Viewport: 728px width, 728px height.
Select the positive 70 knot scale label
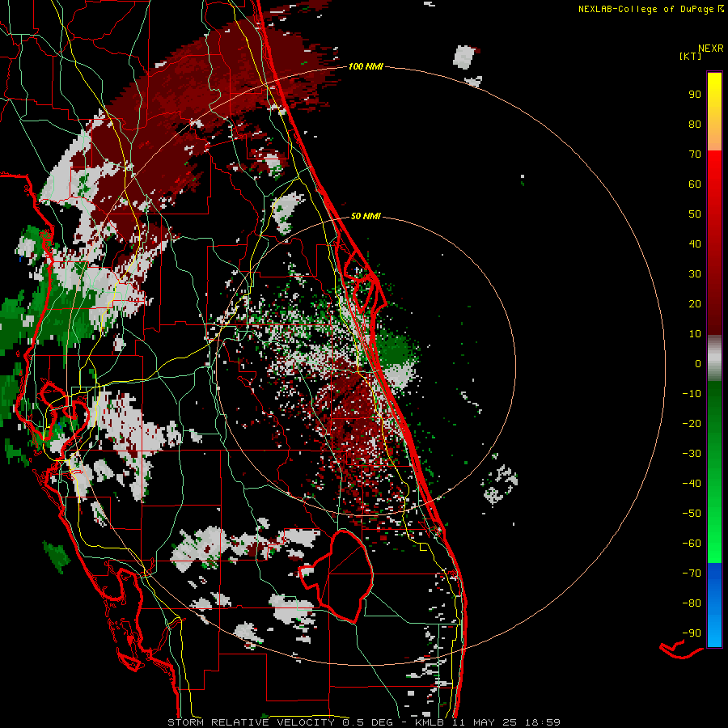pyautogui.click(x=695, y=154)
